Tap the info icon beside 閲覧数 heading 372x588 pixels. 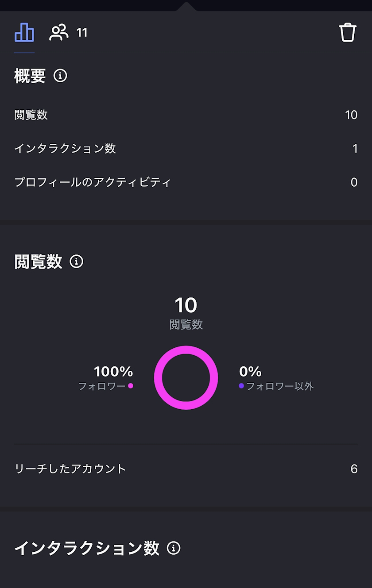pos(76,261)
